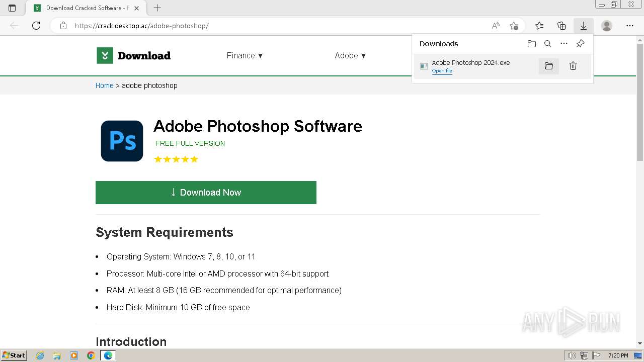This screenshot has width=644, height=362.
Task: Open the browser profile avatar
Action: pyautogui.click(x=607, y=26)
